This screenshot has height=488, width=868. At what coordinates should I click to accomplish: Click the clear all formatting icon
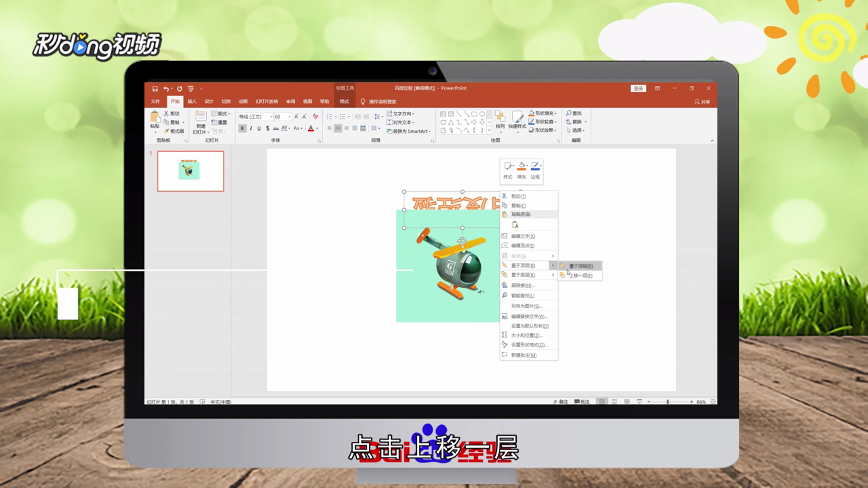[x=315, y=116]
